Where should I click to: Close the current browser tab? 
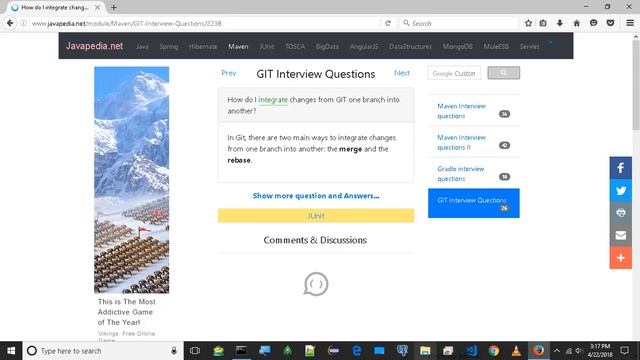pos(98,7)
